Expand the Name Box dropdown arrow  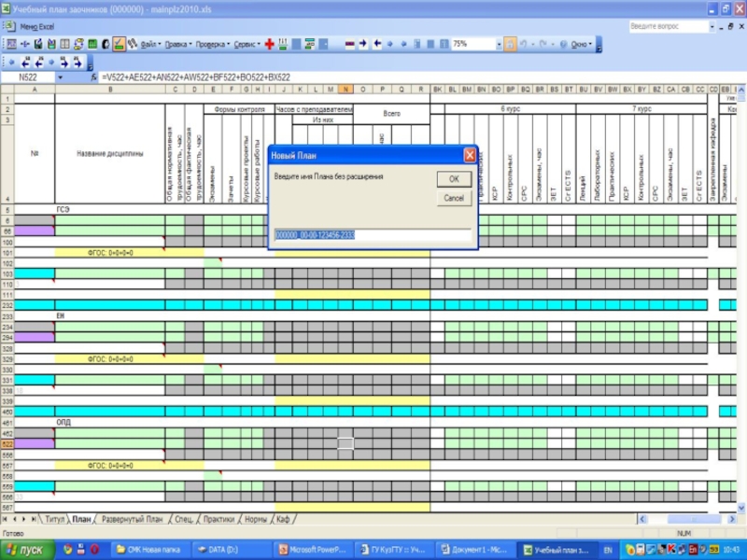(61, 77)
